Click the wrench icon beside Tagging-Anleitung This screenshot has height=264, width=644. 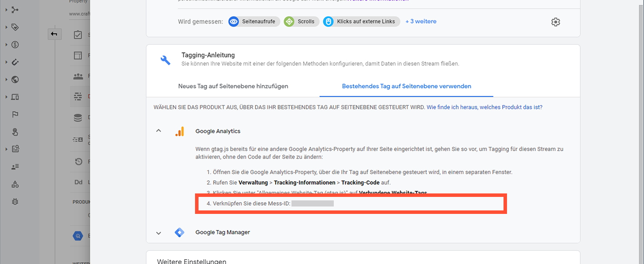pos(165,60)
